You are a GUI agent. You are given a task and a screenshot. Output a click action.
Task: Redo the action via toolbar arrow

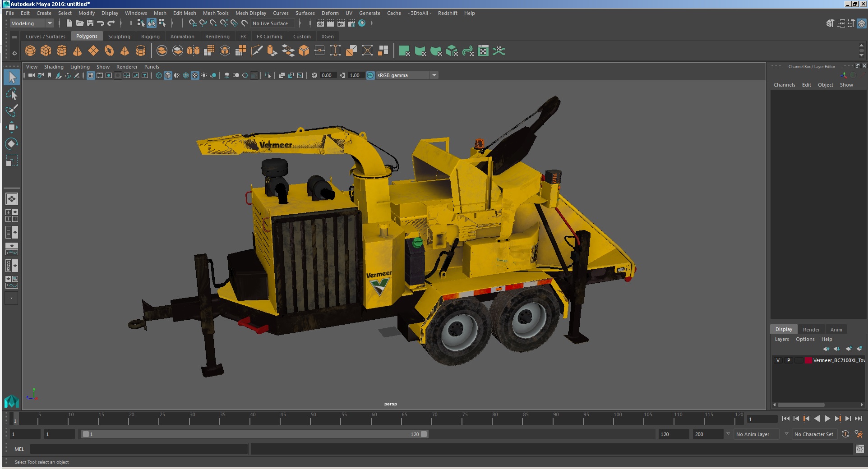(111, 23)
